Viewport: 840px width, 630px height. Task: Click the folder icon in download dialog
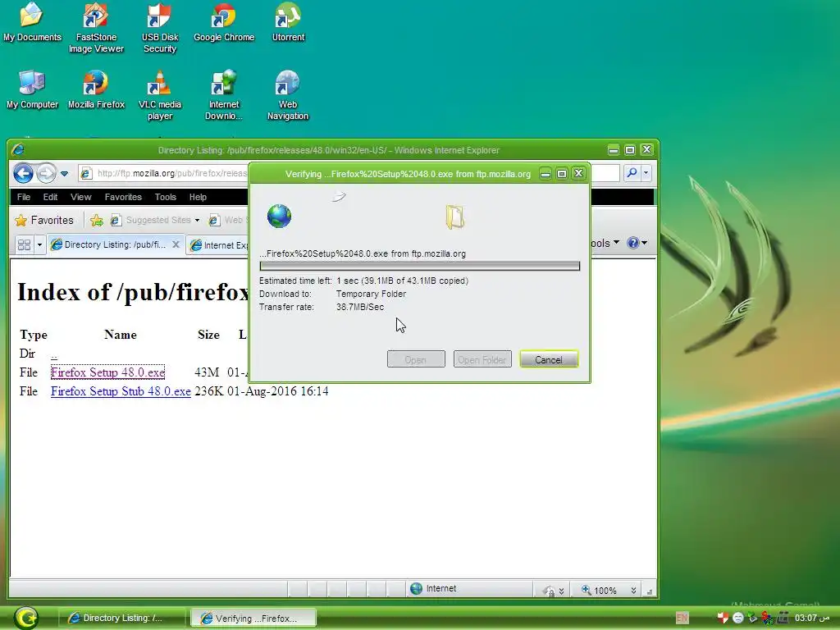tap(454, 217)
